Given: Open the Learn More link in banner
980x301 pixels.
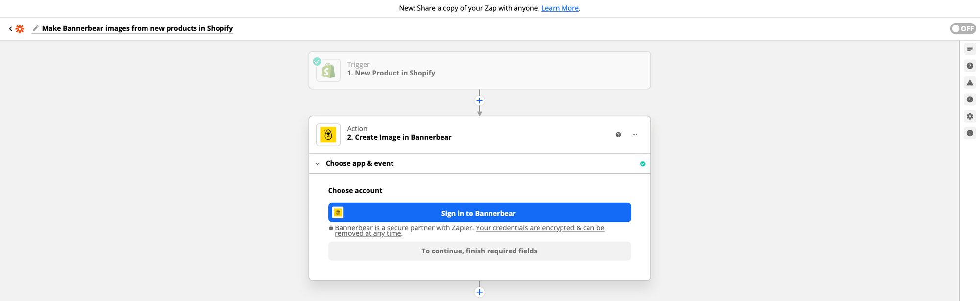Looking at the screenshot, I should (560, 8).
